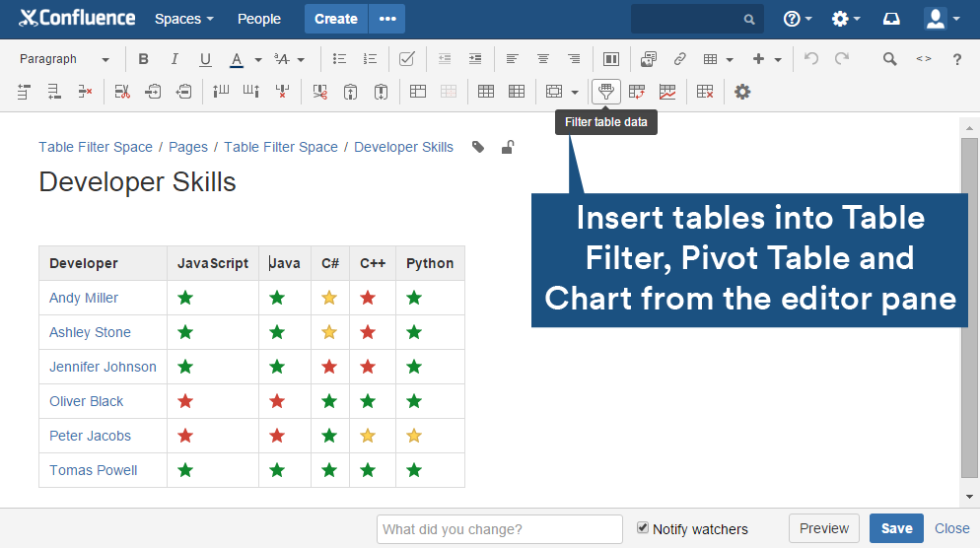Insert a Pivot Table from toolbar
980x548 pixels.
click(637, 92)
